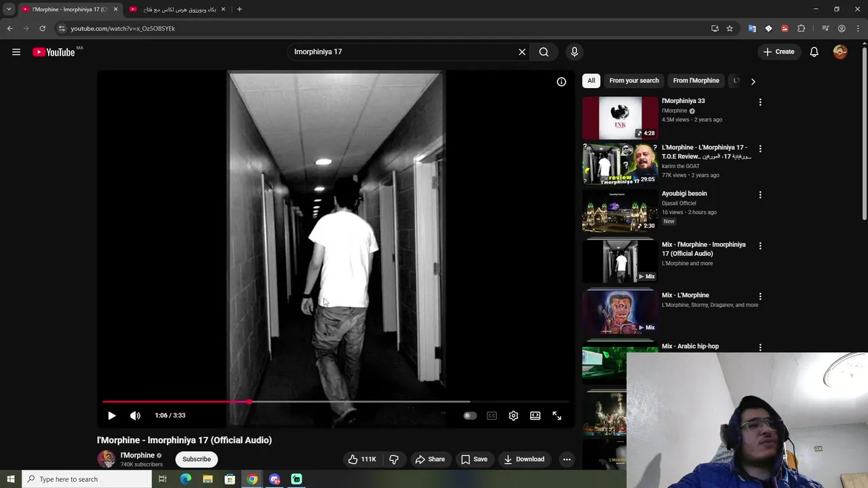
Task: Open options for T.O.E Review video
Action: (760, 148)
